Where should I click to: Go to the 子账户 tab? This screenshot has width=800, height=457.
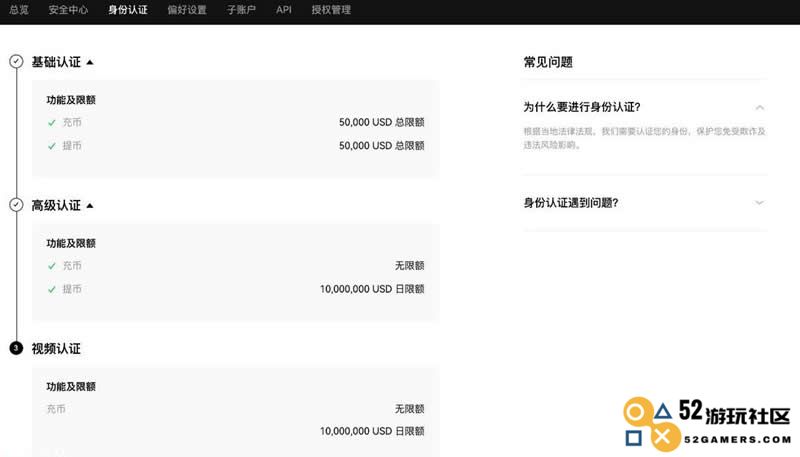(x=241, y=10)
